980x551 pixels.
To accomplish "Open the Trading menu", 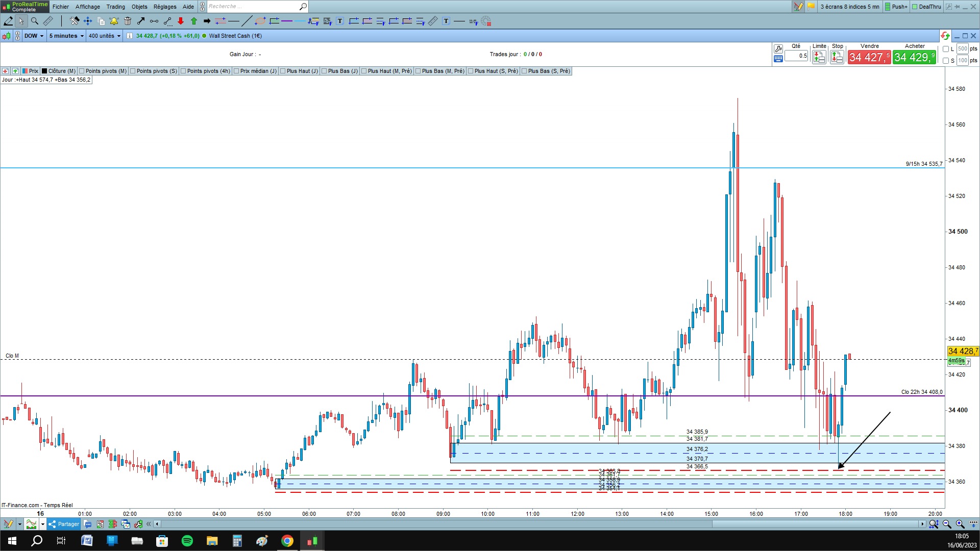I will tap(115, 7).
